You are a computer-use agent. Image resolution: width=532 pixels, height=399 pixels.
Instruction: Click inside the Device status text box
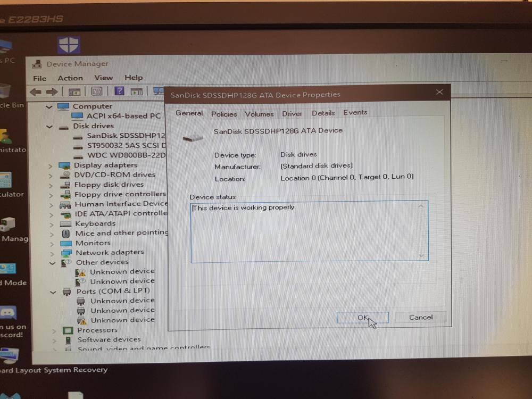pyautogui.click(x=310, y=231)
